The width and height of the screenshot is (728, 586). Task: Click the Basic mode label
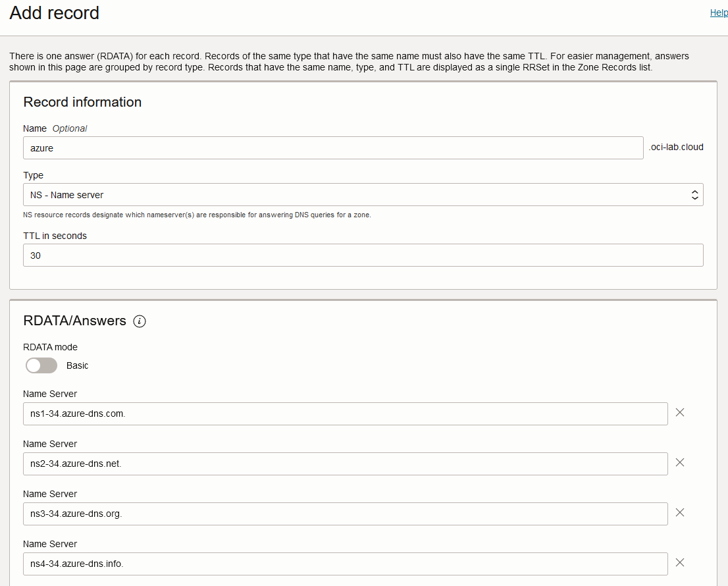coord(77,365)
